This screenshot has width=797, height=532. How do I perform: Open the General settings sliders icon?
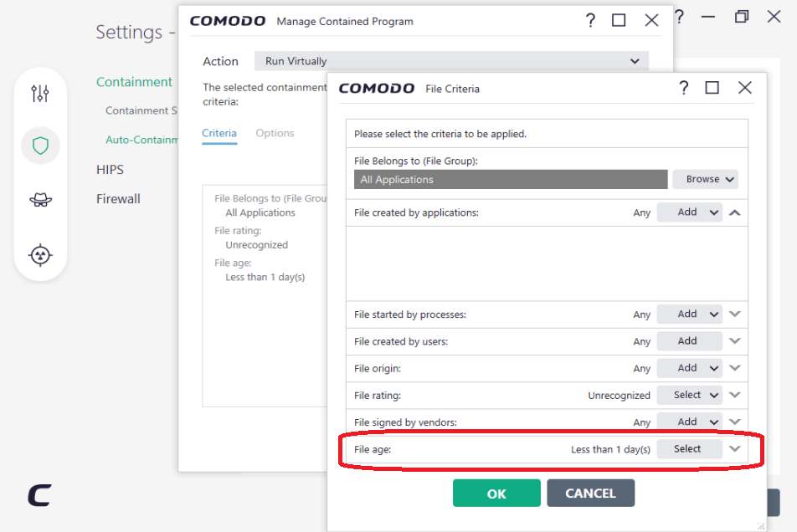pyautogui.click(x=40, y=94)
